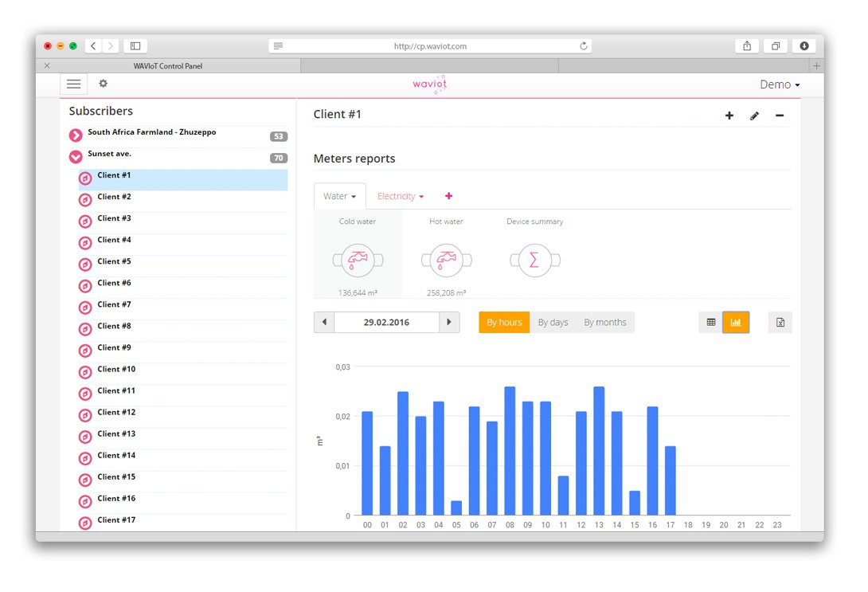
Task: Select the Hot water meter icon
Action: coord(446,261)
